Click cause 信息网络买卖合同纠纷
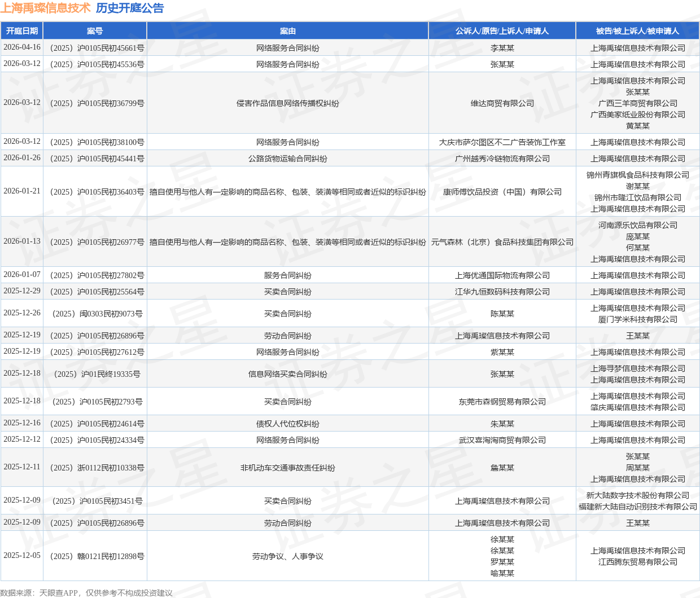The height and width of the screenshot is (598, 700). click(288, 375)
